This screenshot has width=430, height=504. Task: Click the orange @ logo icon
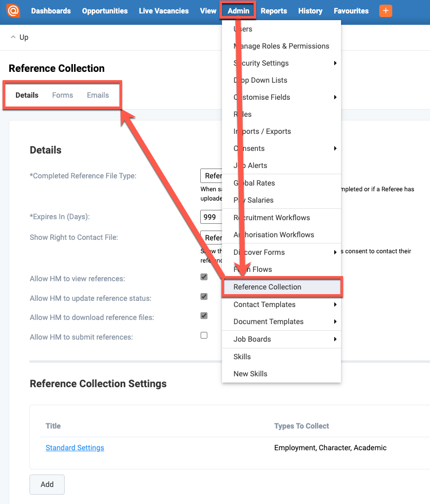(x=13, y=10)
